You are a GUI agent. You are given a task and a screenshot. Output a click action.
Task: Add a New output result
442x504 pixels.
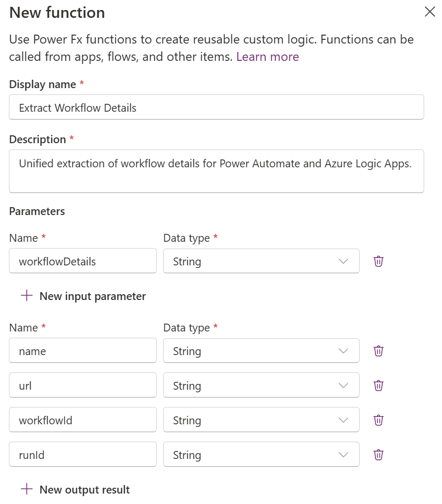(x=84, y=490)
